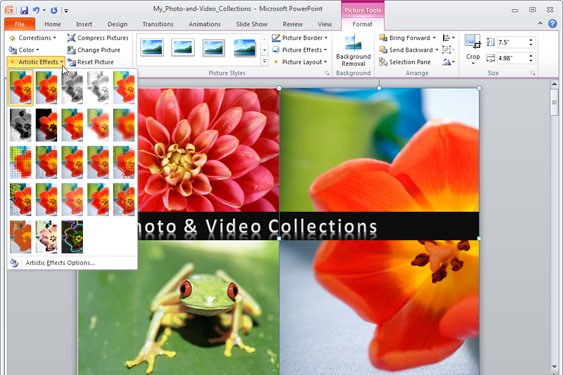This screenshot has height=375, width=563.
Task: Apply the third picture style thumbnail
Action: (214, 47)
